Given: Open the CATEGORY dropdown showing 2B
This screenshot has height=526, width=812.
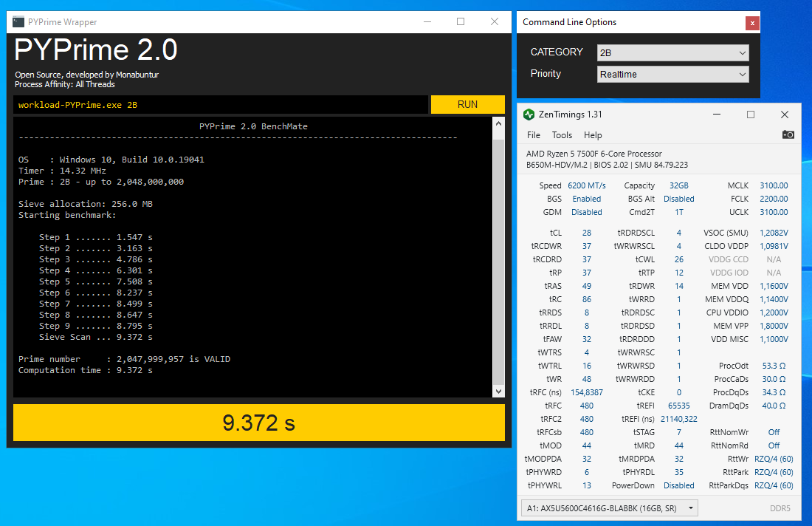Looking at the screenshot, I should click(672, 53).
